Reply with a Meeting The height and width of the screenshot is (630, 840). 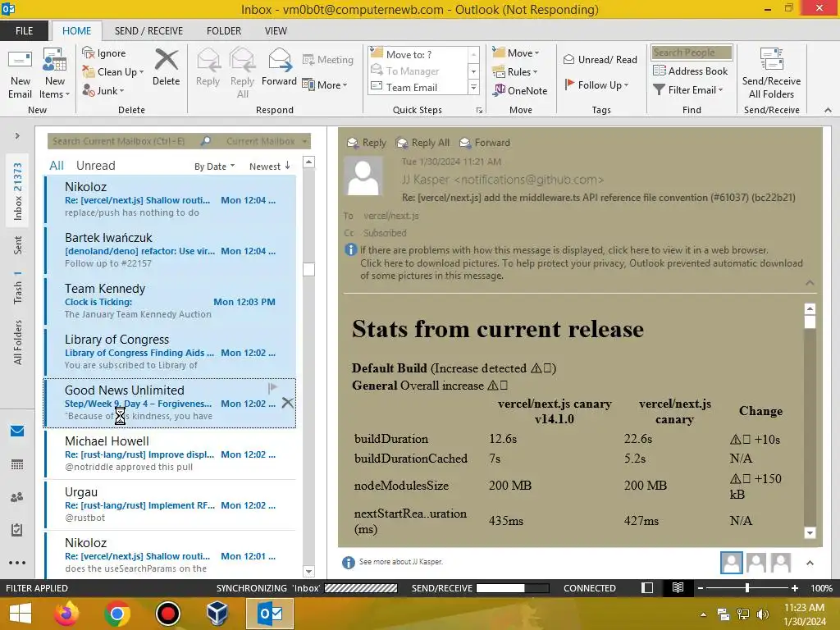point(328,59)
